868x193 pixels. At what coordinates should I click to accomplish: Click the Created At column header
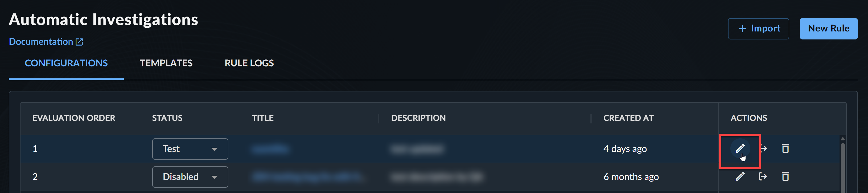point(628,118)
